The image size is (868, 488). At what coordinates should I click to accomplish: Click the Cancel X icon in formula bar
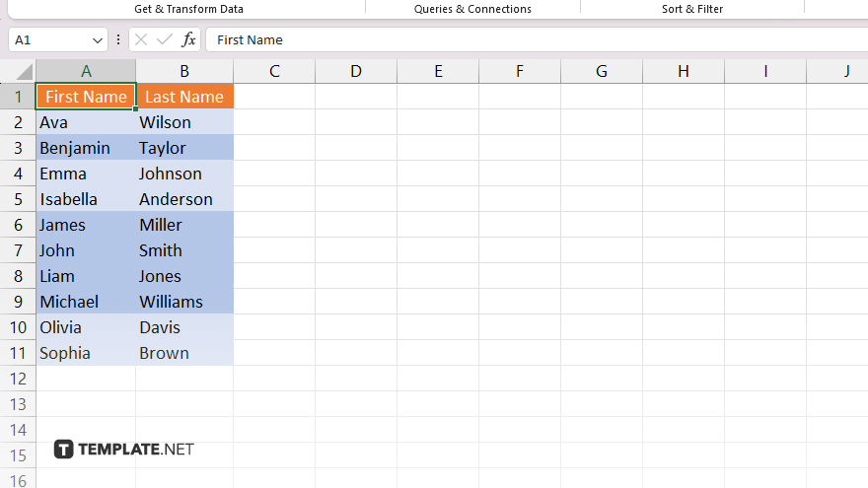pyautogui.click(x=141, y=39)
